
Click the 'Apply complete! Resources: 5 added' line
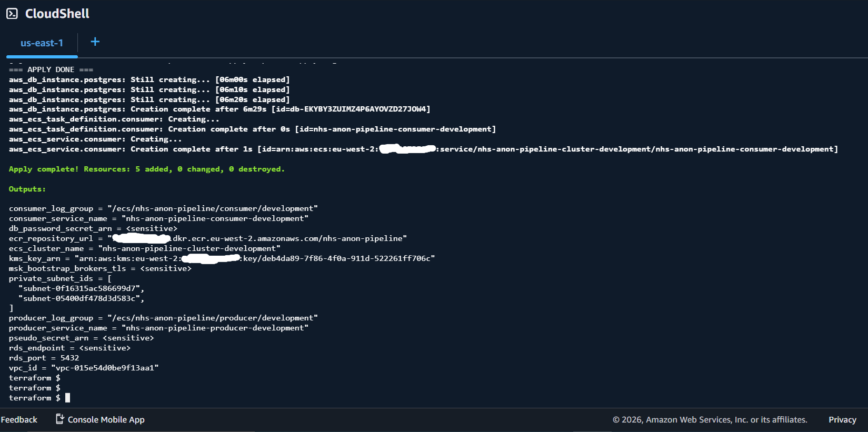146,169
